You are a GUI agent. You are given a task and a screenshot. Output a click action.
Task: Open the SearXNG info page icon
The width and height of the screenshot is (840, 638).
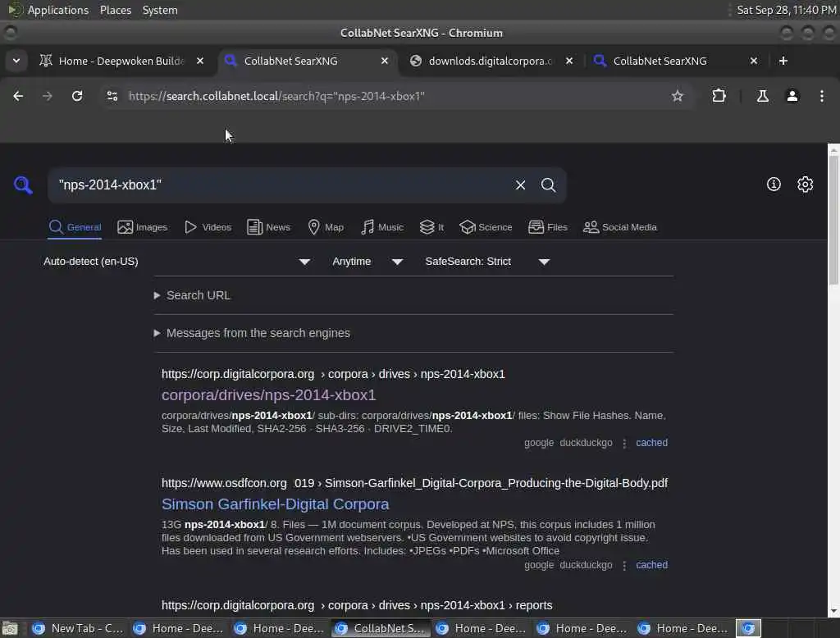(x=774, y=185)
